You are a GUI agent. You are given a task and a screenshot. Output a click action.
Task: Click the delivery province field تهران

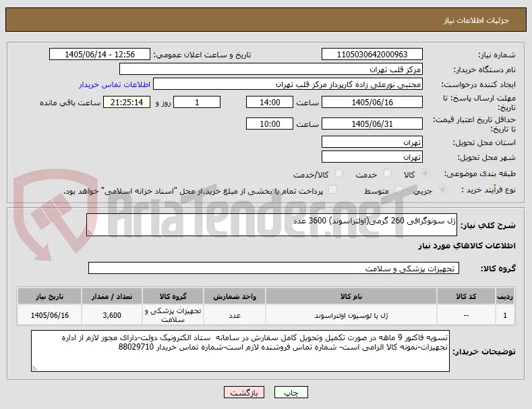[x=372, y=142]
